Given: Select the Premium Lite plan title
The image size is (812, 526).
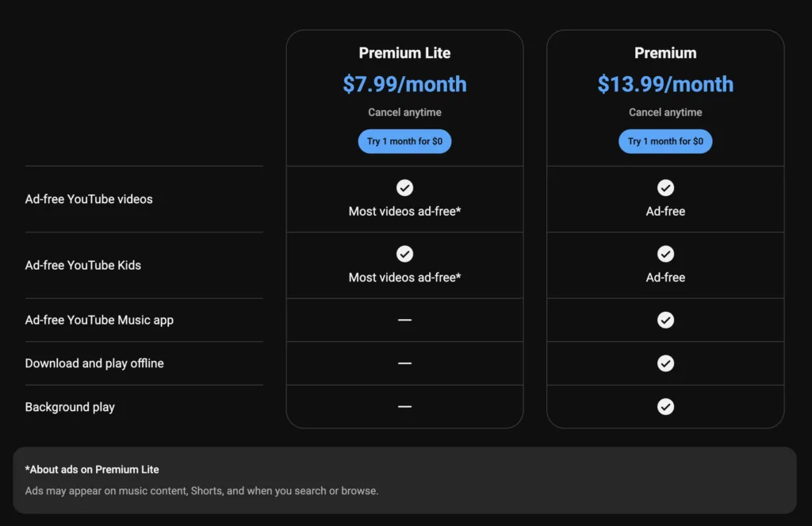Looking at the screenshot, I should pyautogui.click(x=404, y=53).
